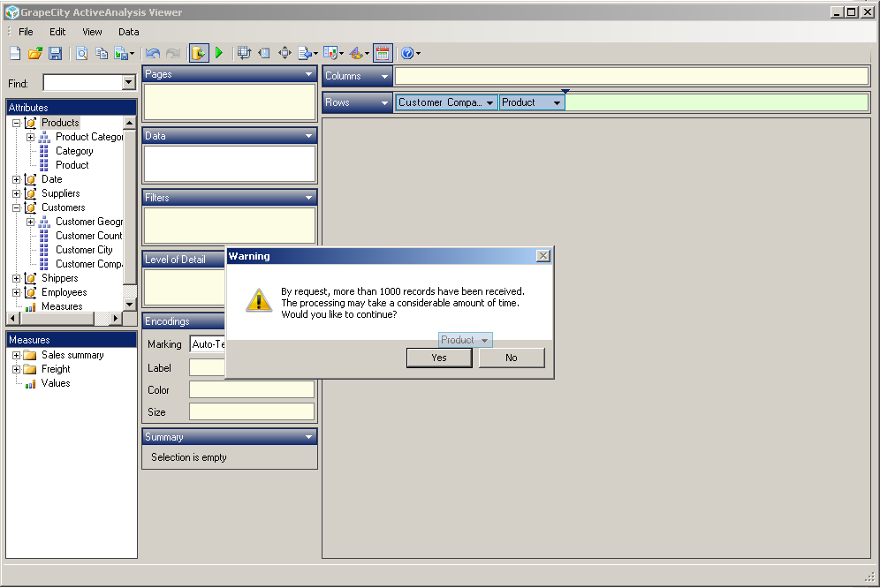Click the Save floppy disk icon

click(55, 53)
